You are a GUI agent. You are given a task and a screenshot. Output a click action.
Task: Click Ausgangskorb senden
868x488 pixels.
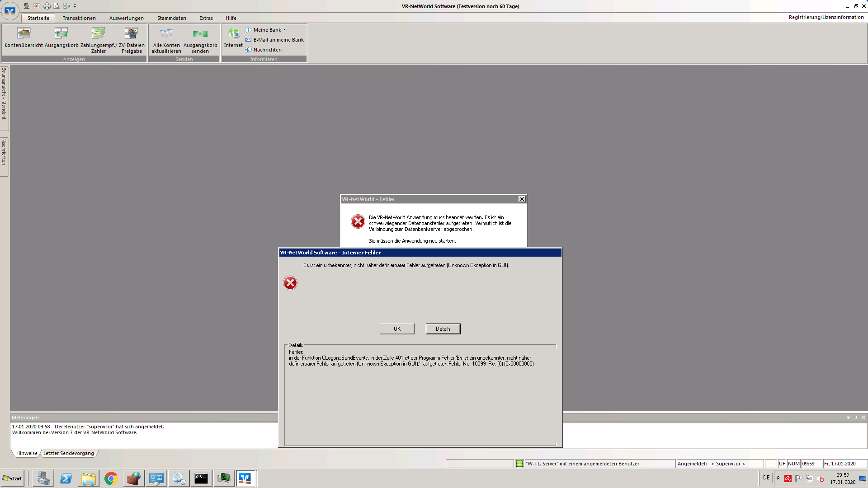tap(200, 39)
